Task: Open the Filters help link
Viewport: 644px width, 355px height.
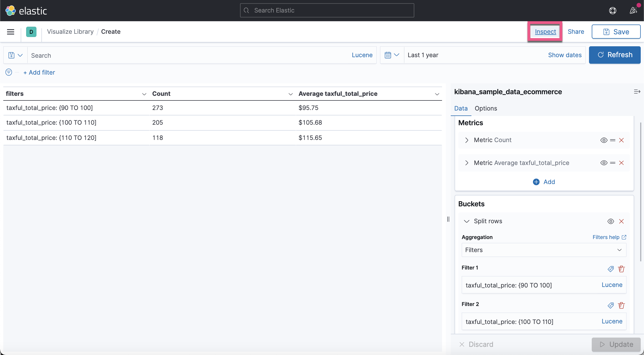Action: [609, 237]
